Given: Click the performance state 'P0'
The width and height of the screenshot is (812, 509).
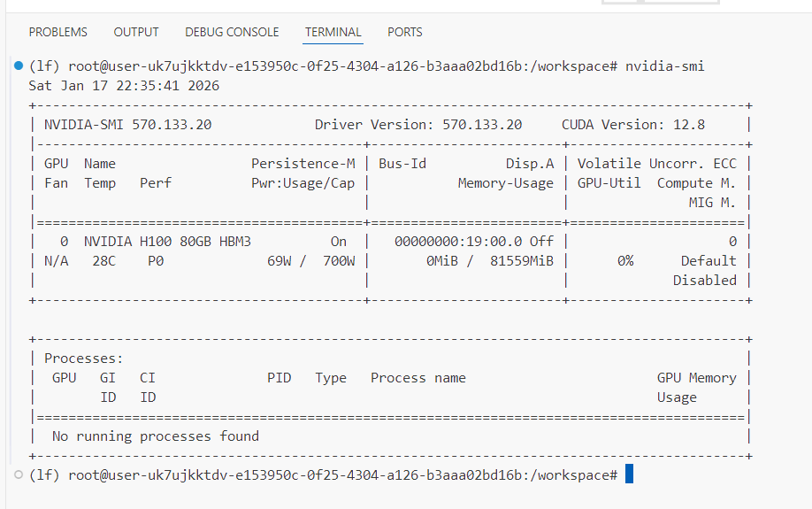Looking at the screenshot, I should point(156,261).
